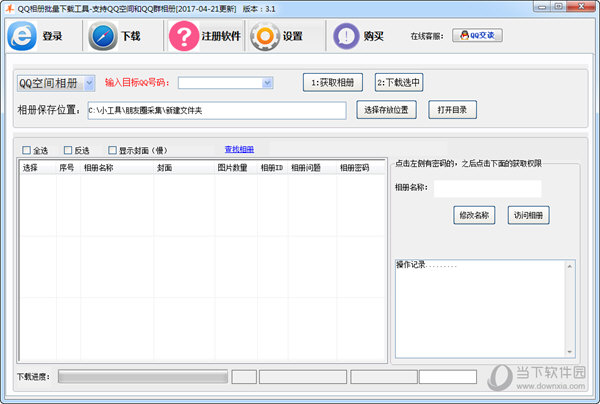This screenshot has width=600, height=404.
Task: Open the 登录 toolbar label
Action: click(52, 36)
